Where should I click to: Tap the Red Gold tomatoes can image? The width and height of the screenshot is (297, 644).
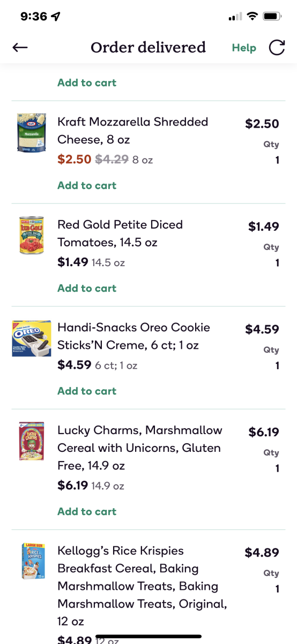[31, 235]
